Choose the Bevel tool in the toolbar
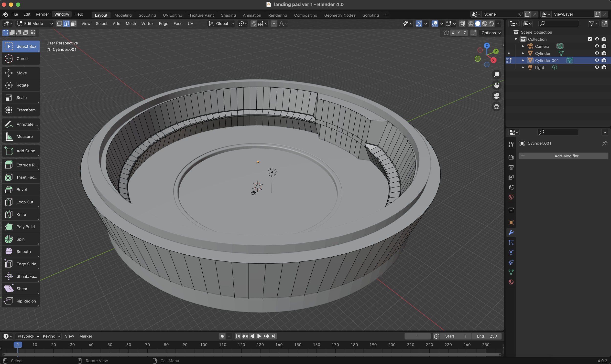 21,189
